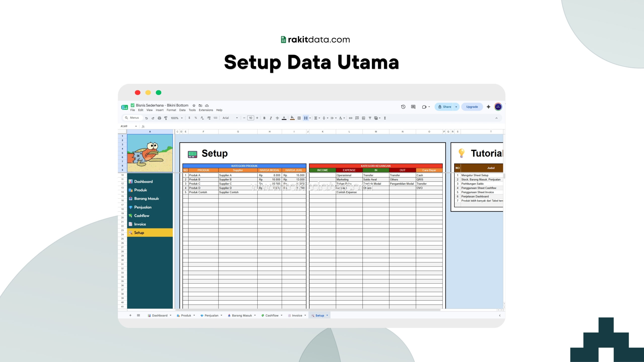Click the font size input field
Viewport: 644px width, 362px height.
tap(251, 118)
